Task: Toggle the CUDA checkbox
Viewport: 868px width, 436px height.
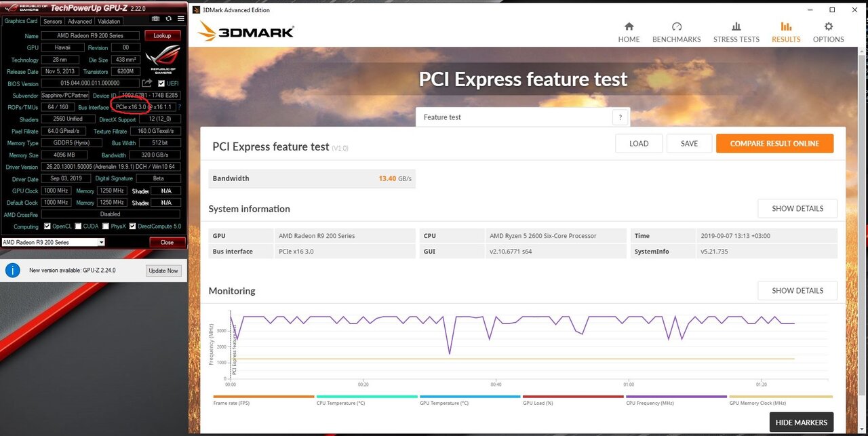Action: pos(78,226)
